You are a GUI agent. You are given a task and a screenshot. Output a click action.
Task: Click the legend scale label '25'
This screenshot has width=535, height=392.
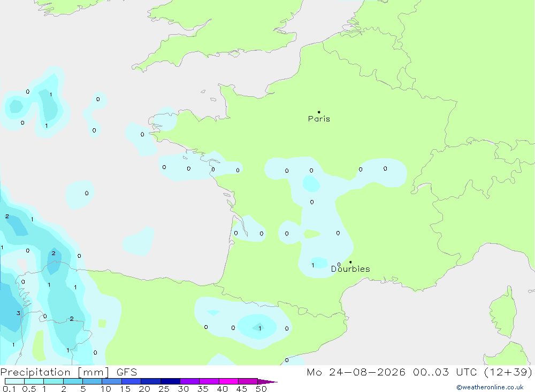(x=164, y=389)
